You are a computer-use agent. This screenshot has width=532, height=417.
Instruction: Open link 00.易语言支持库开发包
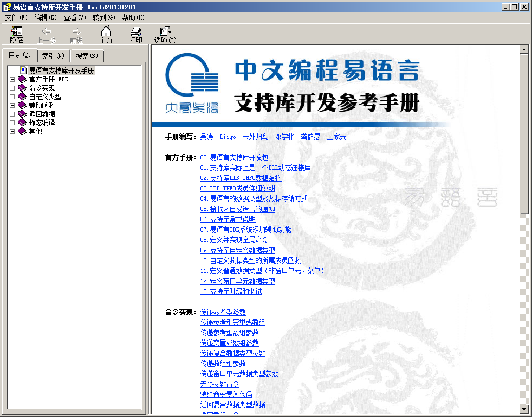click(234, 158)
